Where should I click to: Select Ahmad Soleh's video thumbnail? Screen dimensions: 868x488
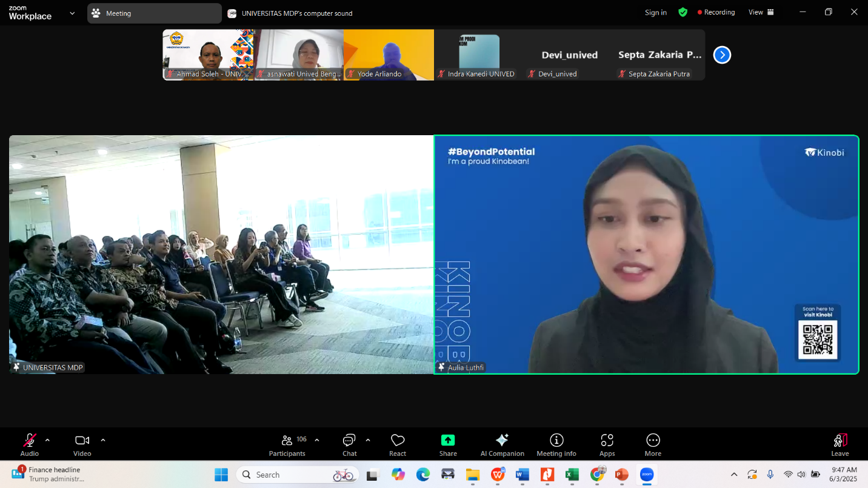(x=207, y=55)
